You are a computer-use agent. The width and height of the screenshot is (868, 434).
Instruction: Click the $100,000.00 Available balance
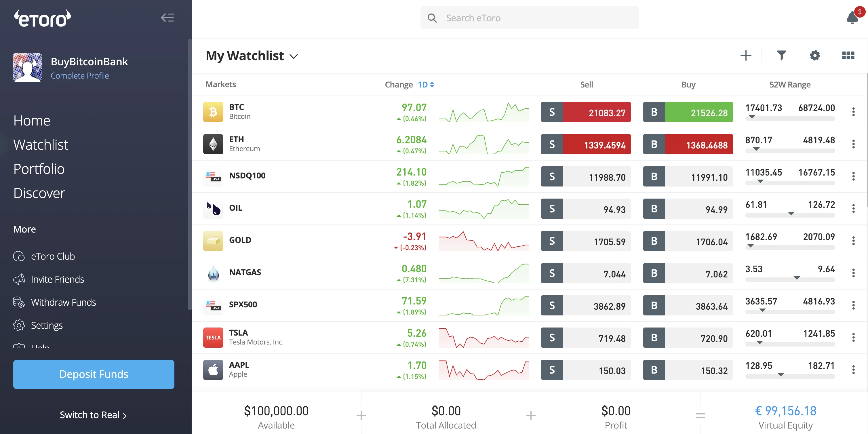click(x=276, y=411)
